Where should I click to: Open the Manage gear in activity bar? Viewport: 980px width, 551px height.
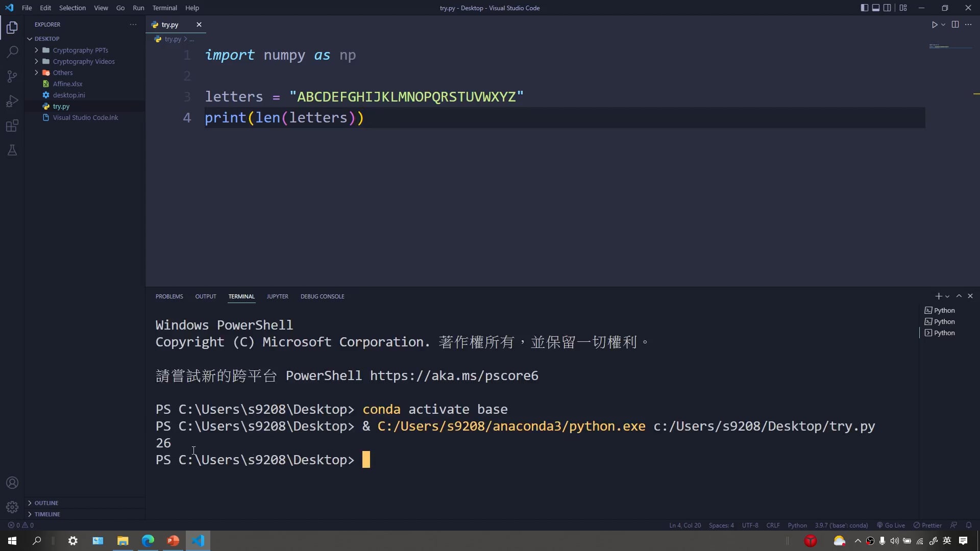(x=12, y=507)
